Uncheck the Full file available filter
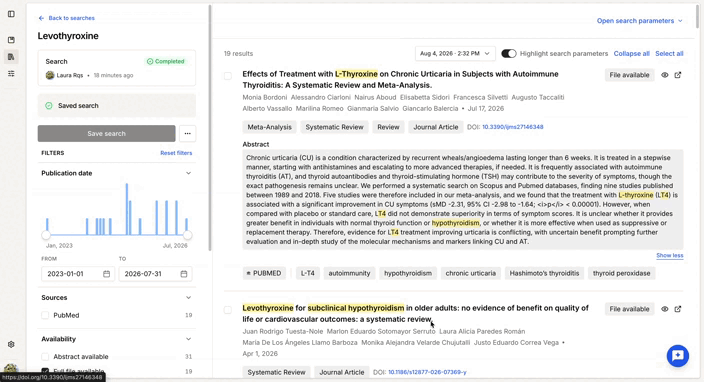 pyautogui.click(x=45, y=371)
